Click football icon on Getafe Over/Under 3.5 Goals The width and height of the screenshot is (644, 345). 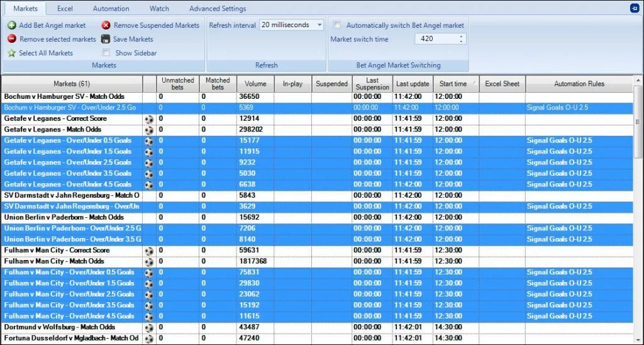coord(149,174)
